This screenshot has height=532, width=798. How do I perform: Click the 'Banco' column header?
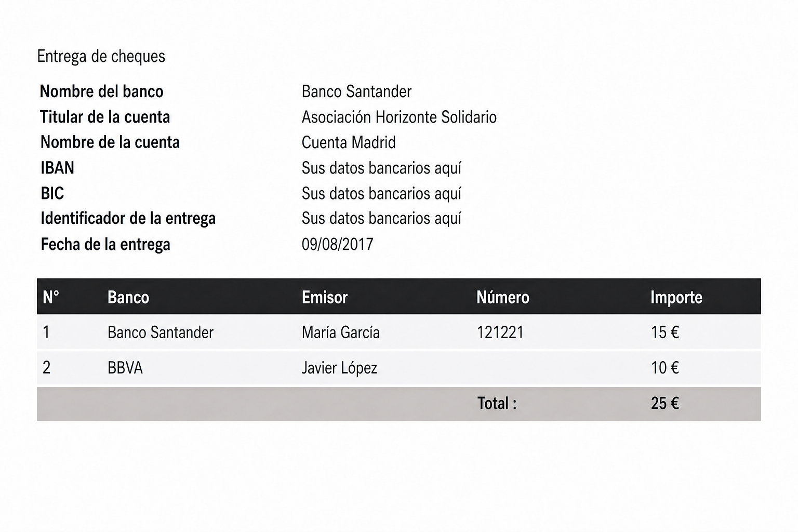pos(128,297)
